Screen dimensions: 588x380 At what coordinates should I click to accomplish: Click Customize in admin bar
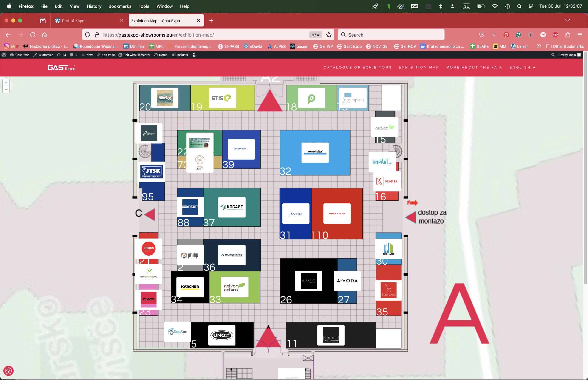coord(43,55)
